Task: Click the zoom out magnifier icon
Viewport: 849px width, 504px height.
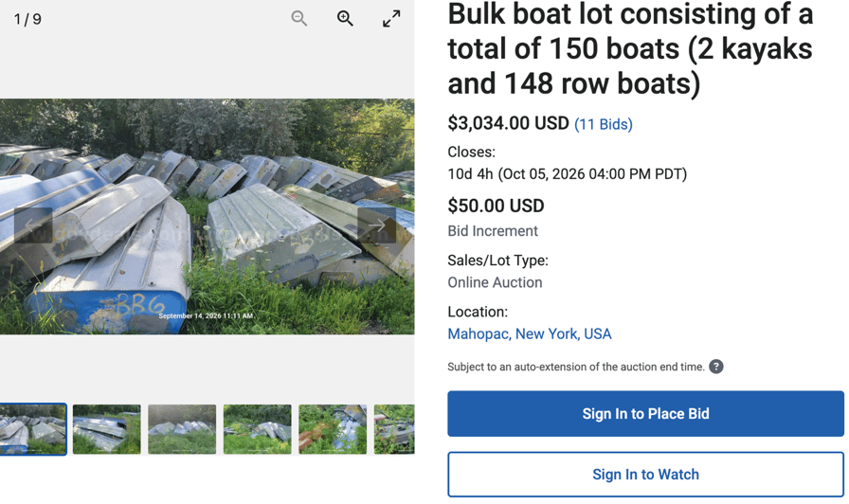Action: coord(298,18)
